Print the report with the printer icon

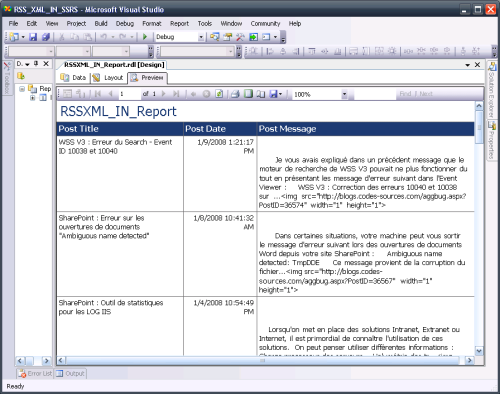[x=235, y=94]
